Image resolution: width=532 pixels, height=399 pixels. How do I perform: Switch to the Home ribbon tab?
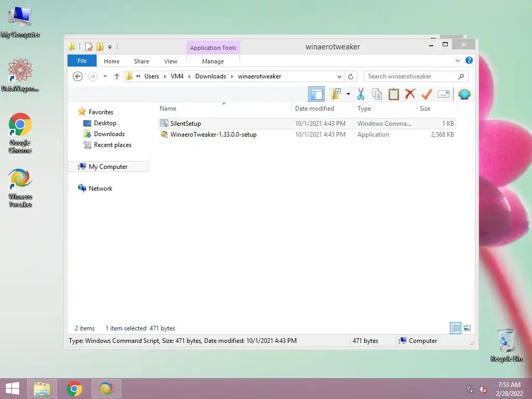(x=112, y=61)
